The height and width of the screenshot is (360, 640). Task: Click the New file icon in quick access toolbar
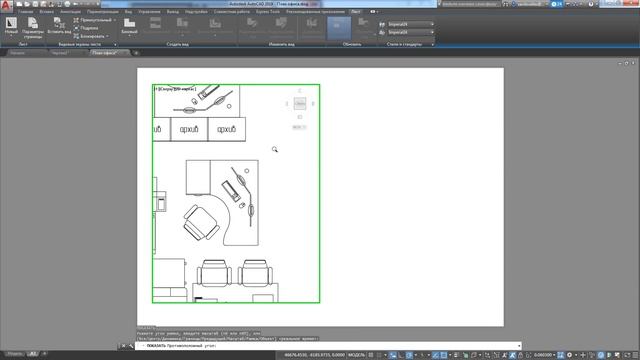(x=19, y=4)
